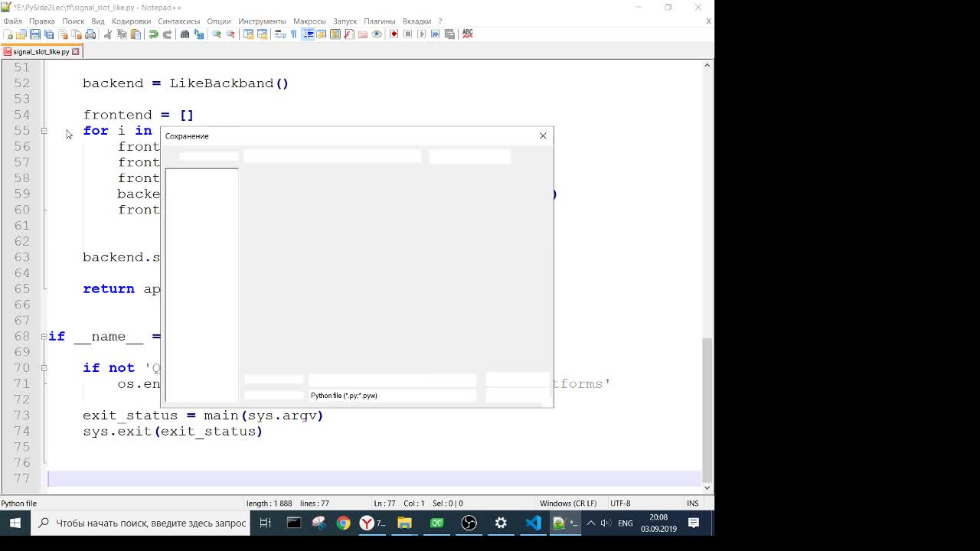
Task: Click the Cut scissors icon
Action: [108, 34]
